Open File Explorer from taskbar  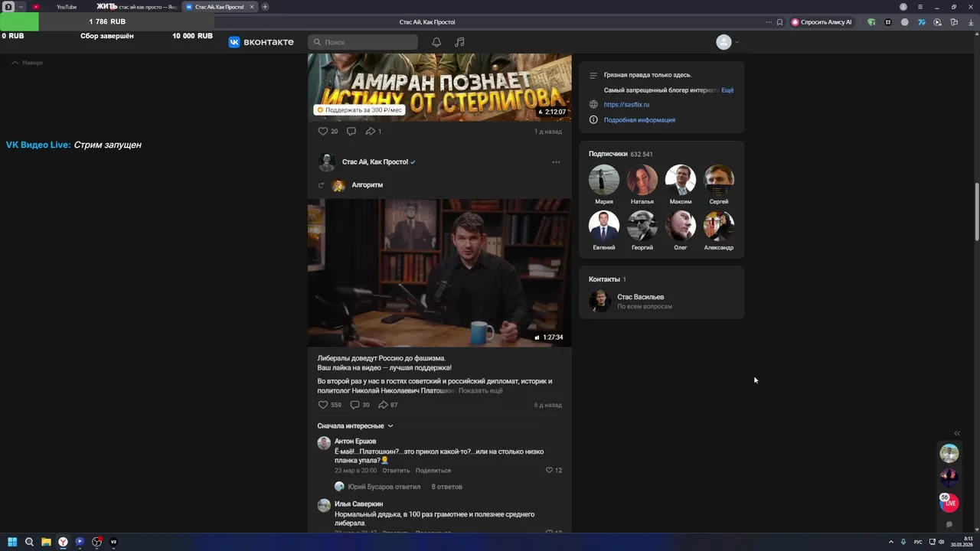(46, 542)
